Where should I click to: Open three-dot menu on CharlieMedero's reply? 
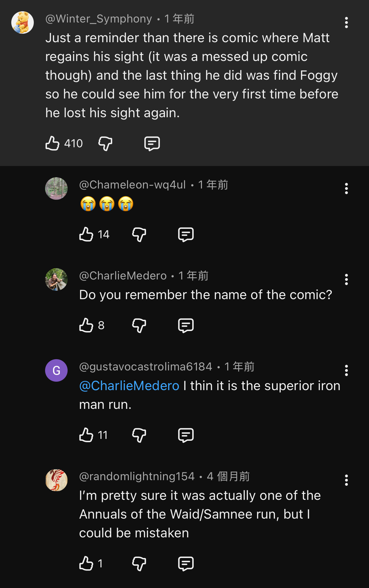click(346, 279)
